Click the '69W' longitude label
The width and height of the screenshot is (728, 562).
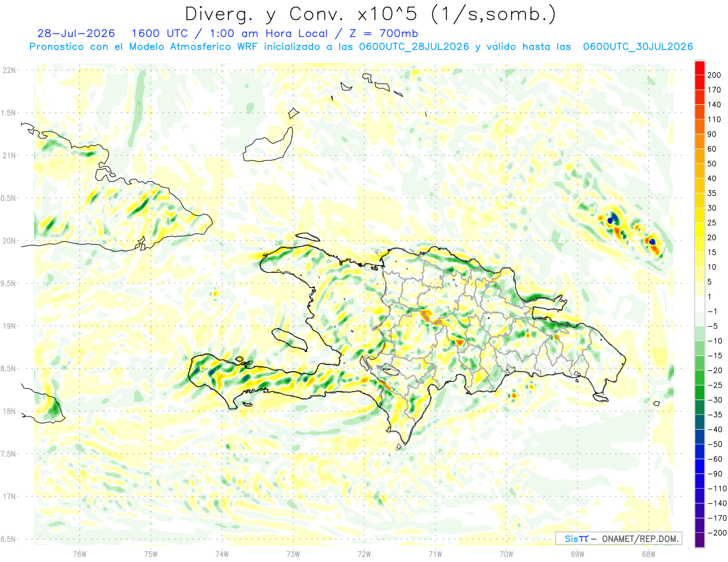pos(578,554)
